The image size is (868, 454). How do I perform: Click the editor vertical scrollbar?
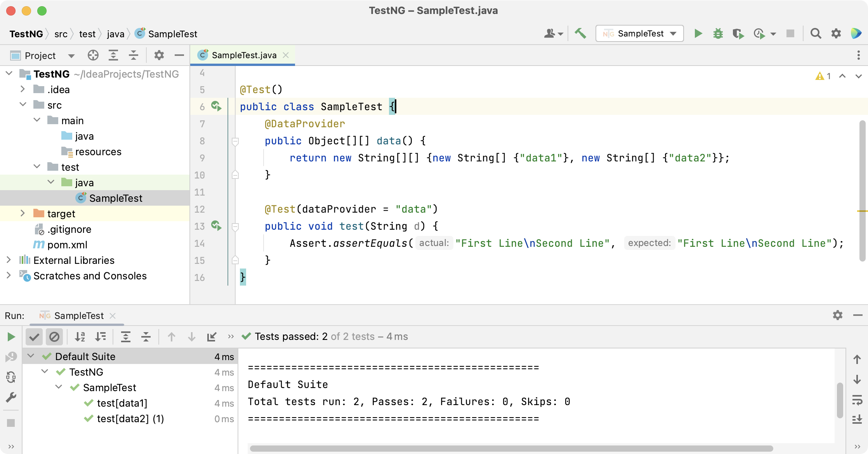coord(863,191)
